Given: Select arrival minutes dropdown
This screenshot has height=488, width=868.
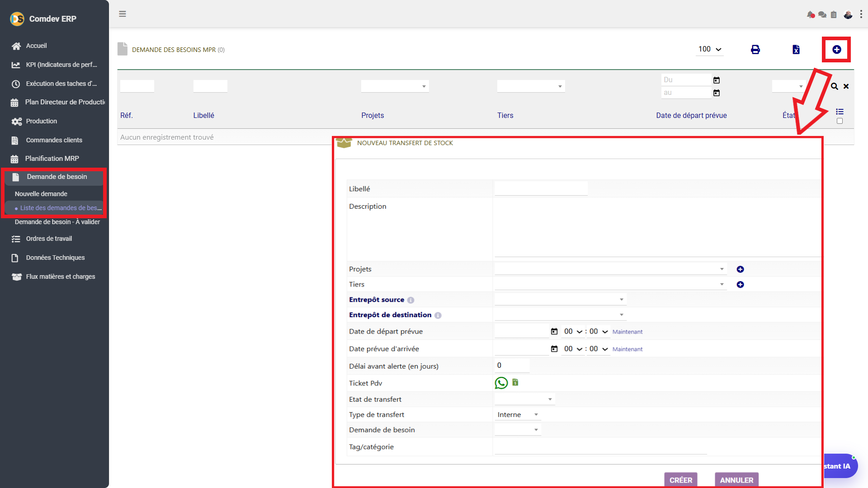Looking at the screenshot, I should [599, 349].
